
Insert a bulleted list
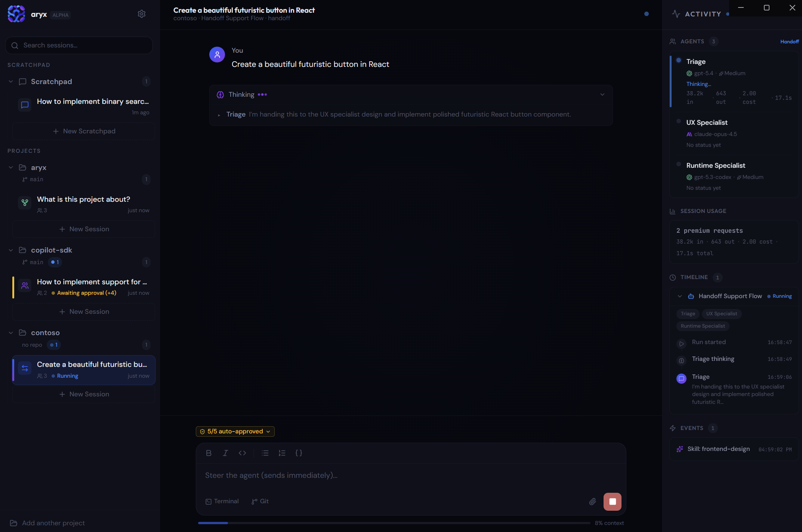coord(265,453)
